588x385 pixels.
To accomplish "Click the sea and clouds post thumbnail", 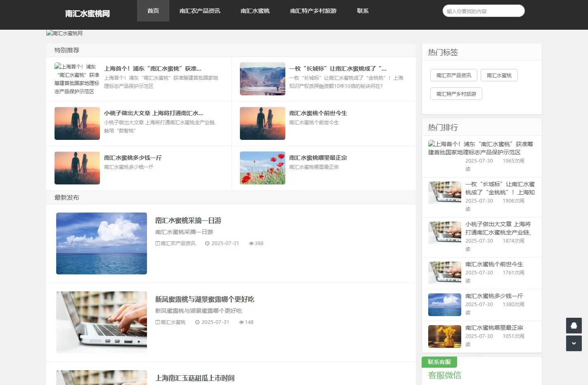I will 102,243.
